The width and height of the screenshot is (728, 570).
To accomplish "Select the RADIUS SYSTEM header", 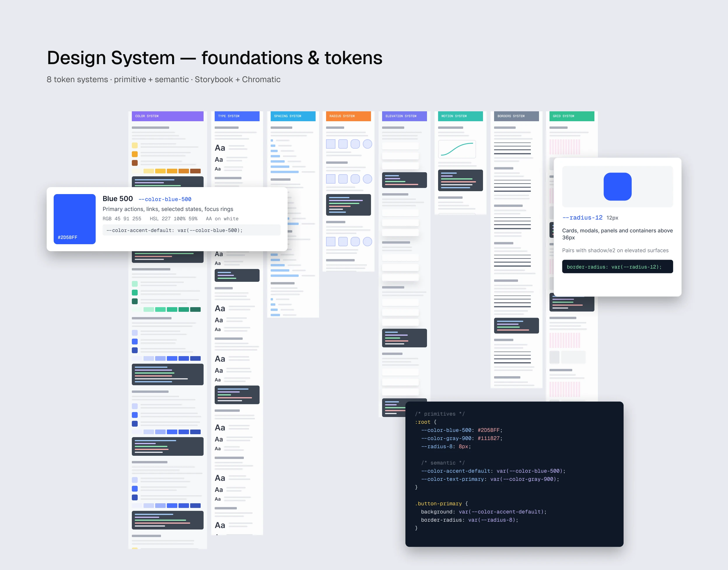I will click(x=348, y=116).
